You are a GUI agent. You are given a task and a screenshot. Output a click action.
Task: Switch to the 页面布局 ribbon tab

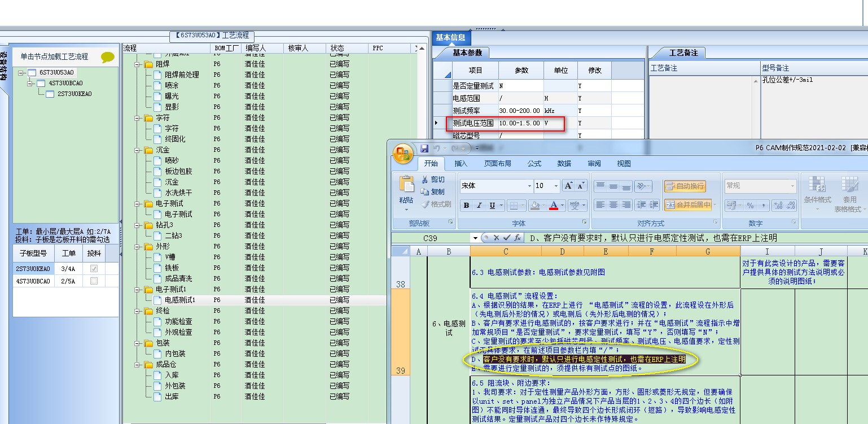coord(498,164)
